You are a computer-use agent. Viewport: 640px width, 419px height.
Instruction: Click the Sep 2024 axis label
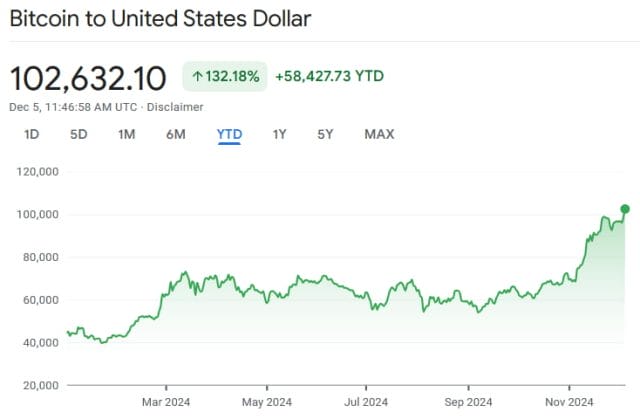(x=468, y=402)
